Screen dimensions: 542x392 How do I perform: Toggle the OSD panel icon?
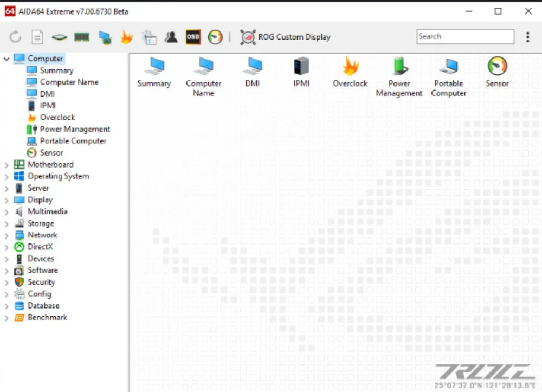(x=193, y=37)
